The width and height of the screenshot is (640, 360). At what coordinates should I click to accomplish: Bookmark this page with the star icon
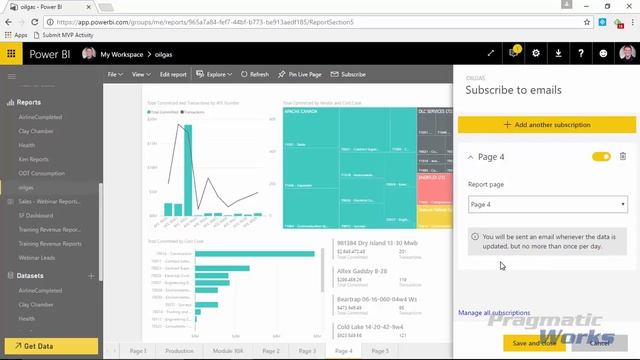point(587,22)
